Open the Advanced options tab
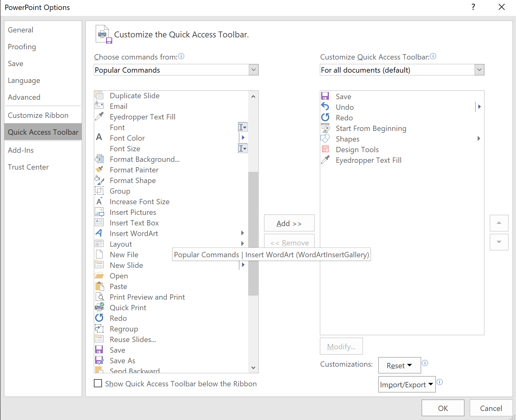Image resolution: width=516 pixels, height=420 pixels. 43,97
